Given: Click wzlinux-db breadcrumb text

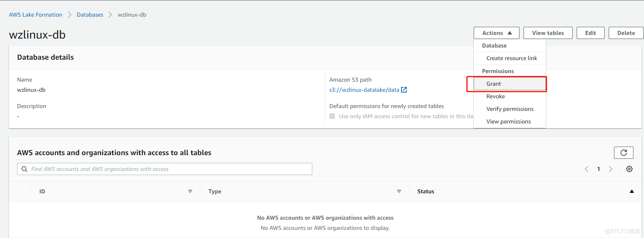Looking at the screenshot, I should click(132, 15).
